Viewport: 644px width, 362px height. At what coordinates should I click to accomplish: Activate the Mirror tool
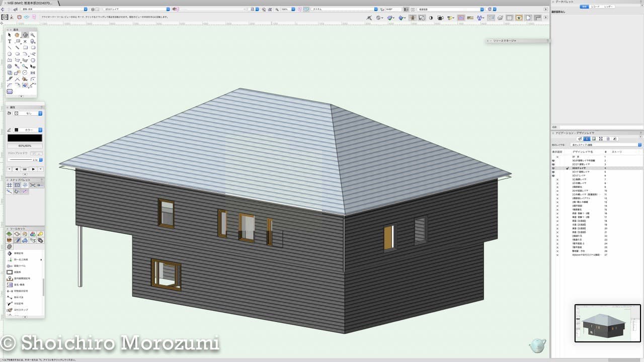click(x=33, y=73)
